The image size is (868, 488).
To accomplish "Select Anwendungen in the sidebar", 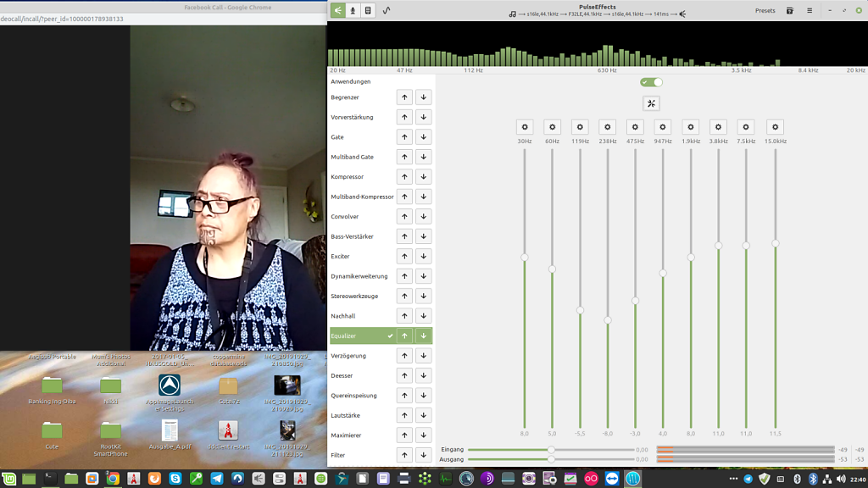I will pos(351,81).
